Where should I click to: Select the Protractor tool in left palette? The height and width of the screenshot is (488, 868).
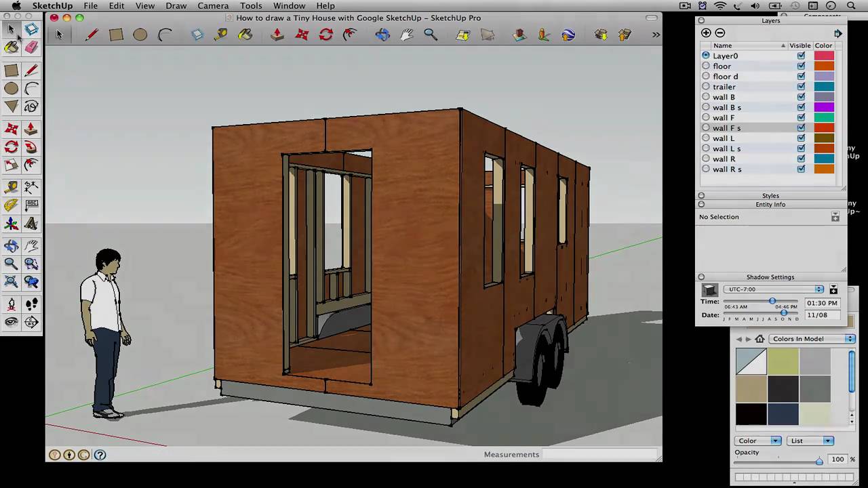[12, 205]
